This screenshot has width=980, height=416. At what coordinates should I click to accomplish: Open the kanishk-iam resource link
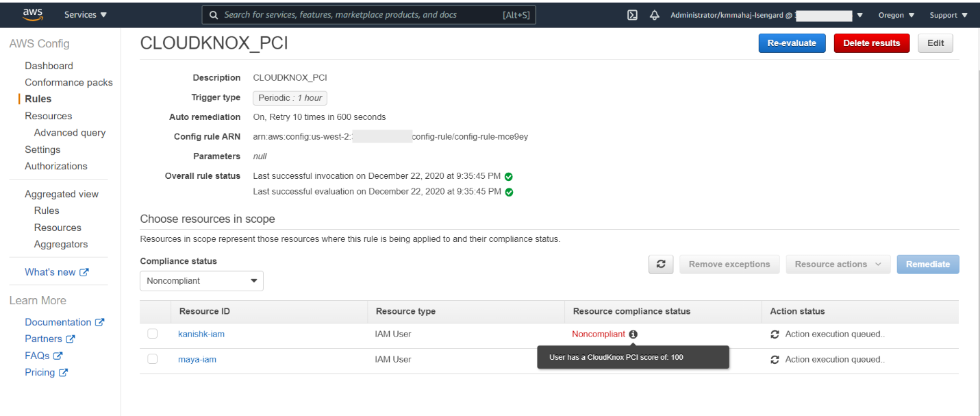coord(201,334)
